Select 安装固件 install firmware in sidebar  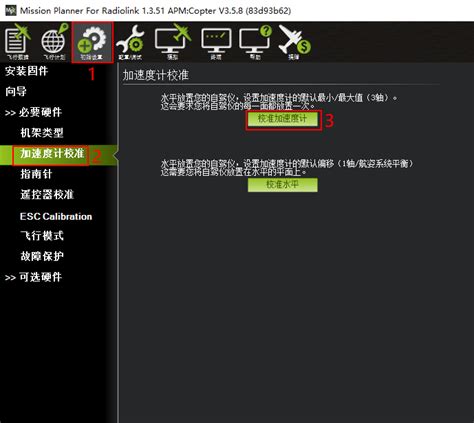point(27,71)
